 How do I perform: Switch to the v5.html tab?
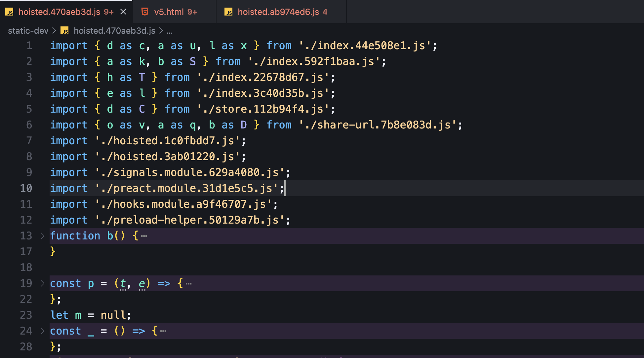coord(169,12)
